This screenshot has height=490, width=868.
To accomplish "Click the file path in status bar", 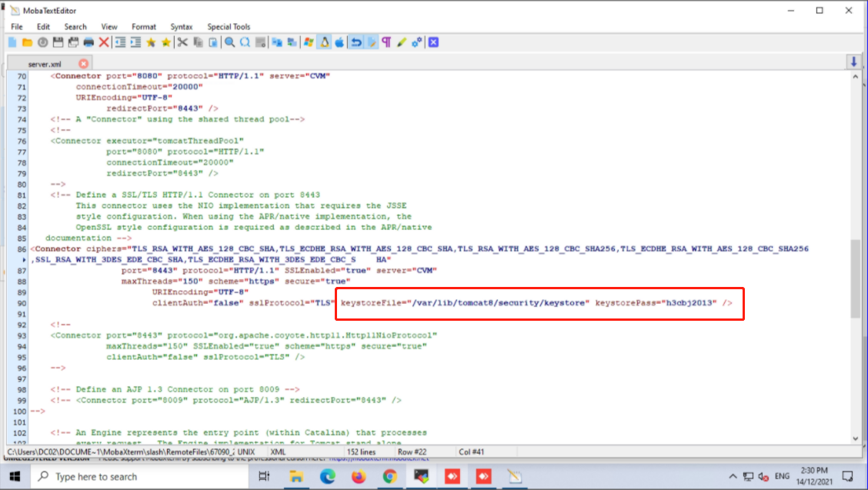I will [121, 452].
